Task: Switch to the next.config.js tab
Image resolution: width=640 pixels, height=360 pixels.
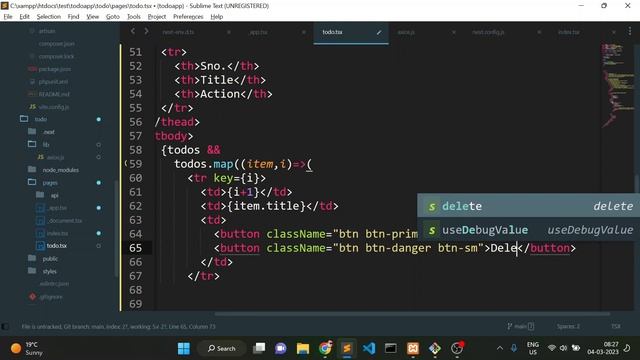Action: (x=488, y=32)
